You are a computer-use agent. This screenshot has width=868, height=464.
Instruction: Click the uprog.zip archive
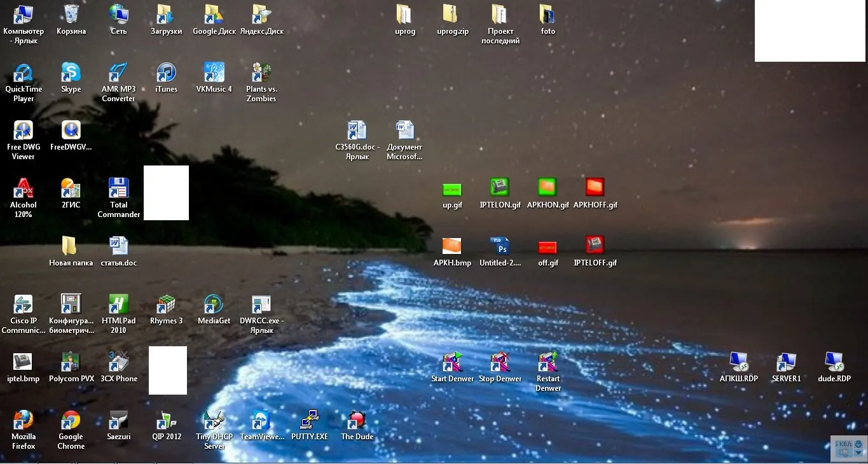453,20
